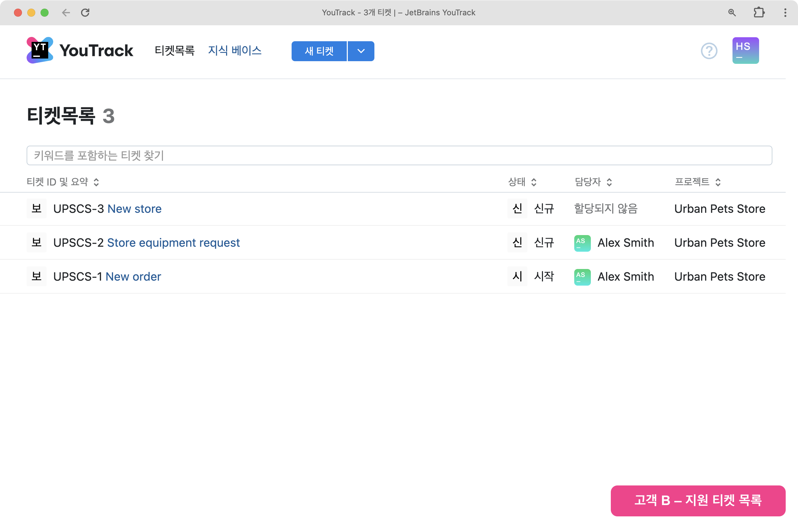Screen dimensions: 798x532
Task: Focus the ticket keyword search field
Action: pos(399,156)
